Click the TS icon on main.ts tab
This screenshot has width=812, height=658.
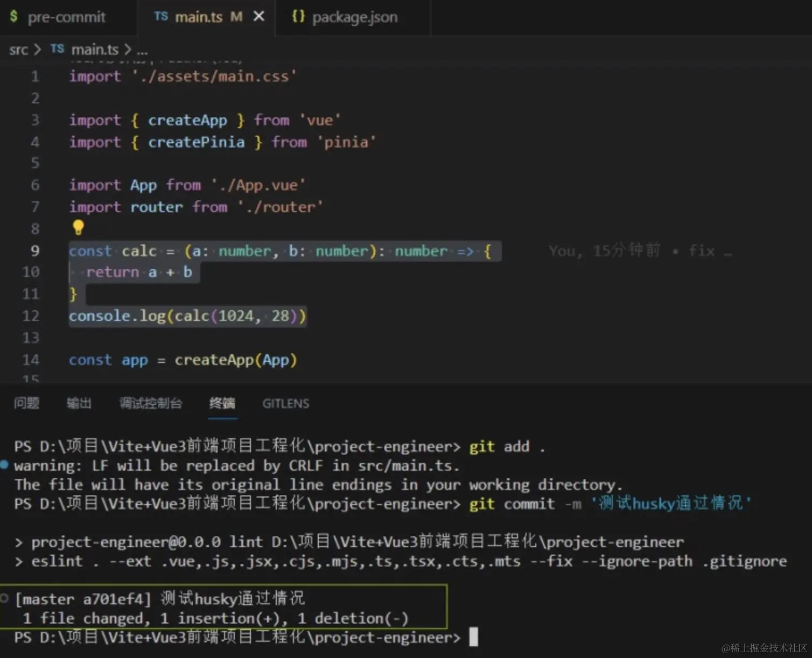[x=160, y=17]
